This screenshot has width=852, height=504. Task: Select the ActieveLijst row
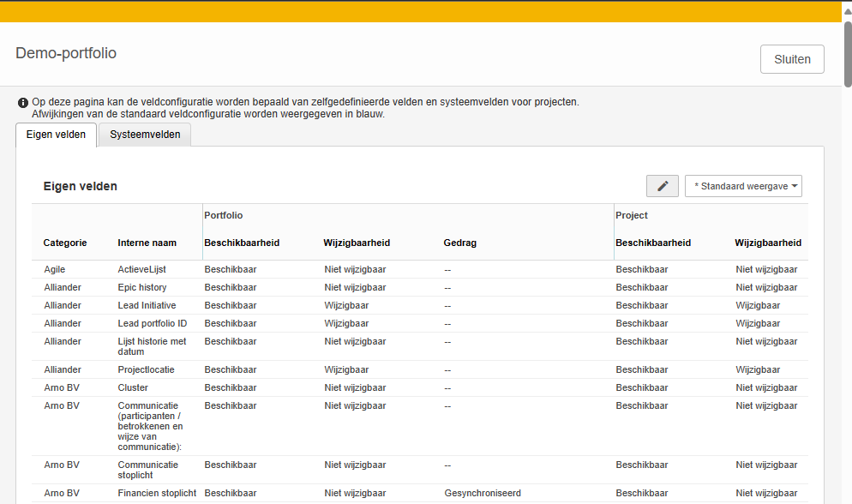click(x=141, y=269)
